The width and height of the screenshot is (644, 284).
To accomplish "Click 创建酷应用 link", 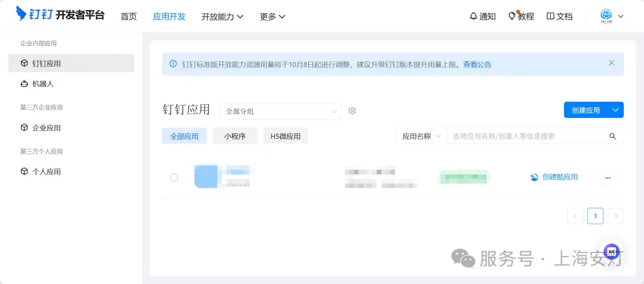I will pyautogui.click(x=555, y=177).
